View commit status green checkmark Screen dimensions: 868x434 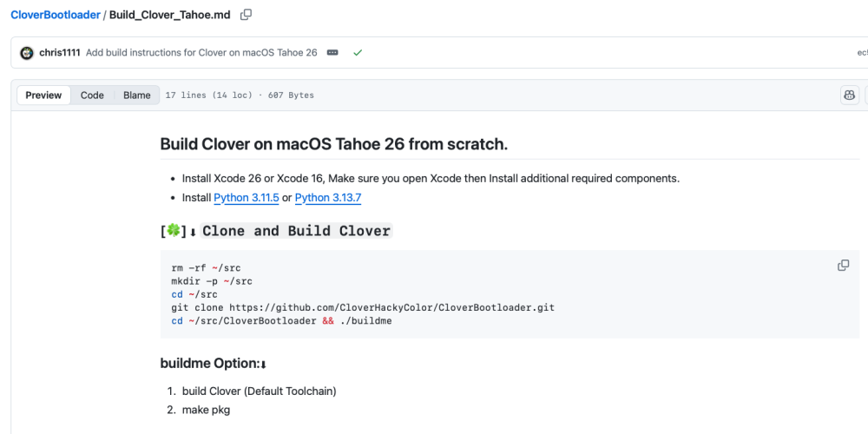tap(358, 53)
